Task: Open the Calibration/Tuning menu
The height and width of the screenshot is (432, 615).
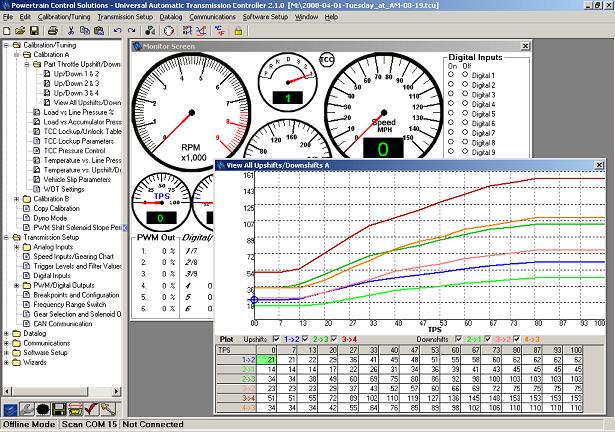Action: [x=64, y=17]
